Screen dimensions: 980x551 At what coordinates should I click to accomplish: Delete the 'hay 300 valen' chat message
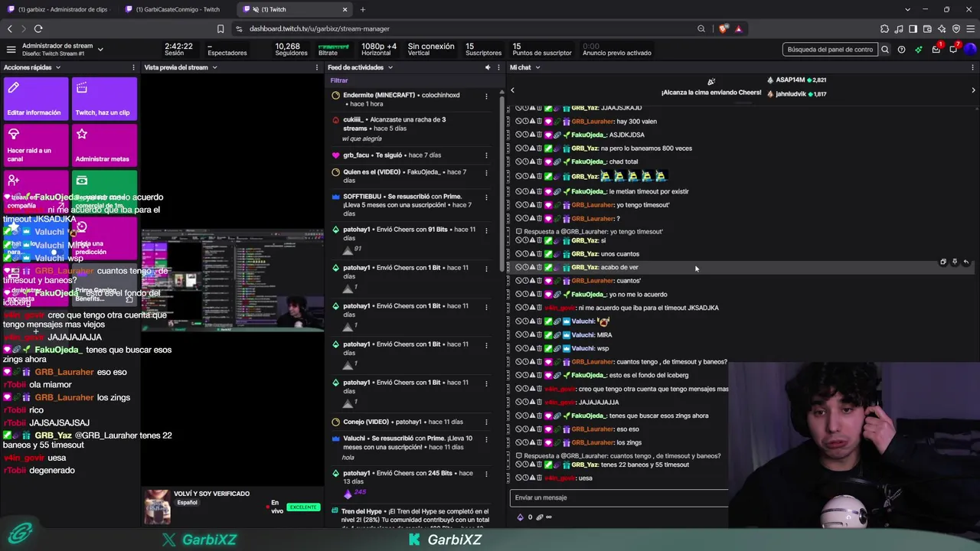(540, 121)
